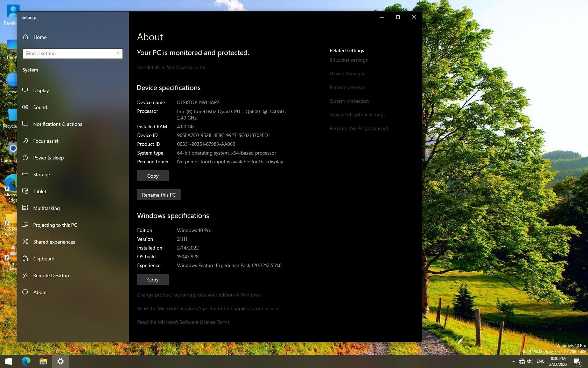
Task: Click Change product key or upgrade link
Action: 199,295
